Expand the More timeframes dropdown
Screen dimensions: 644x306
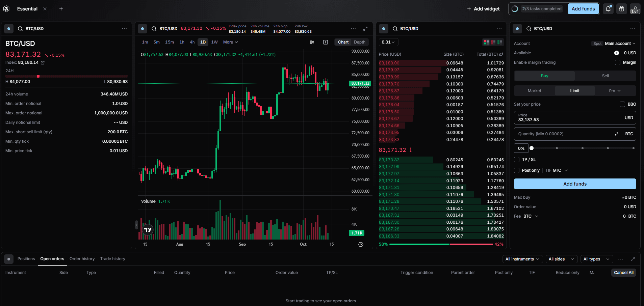[x=231, y=42]
